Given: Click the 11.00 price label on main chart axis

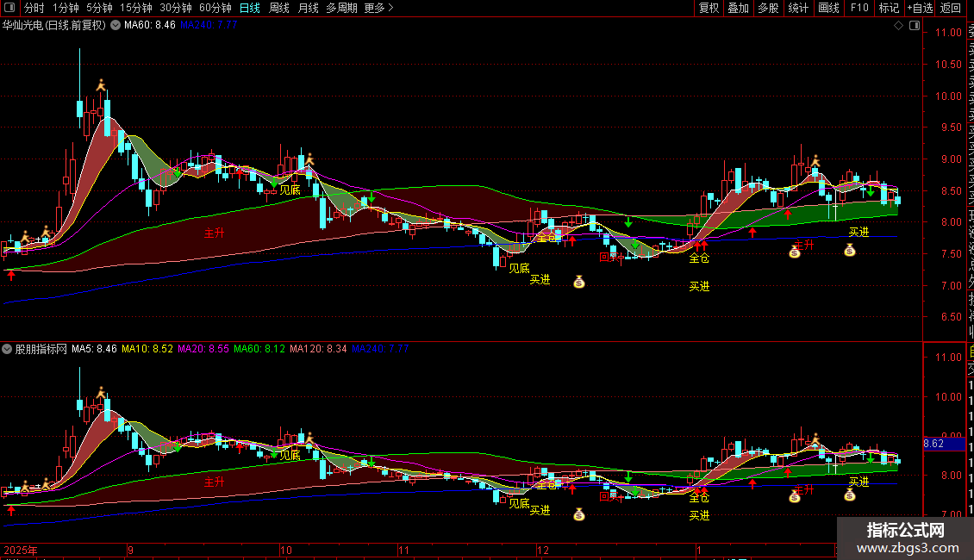Looking at the screenshot, I should 948,33.
